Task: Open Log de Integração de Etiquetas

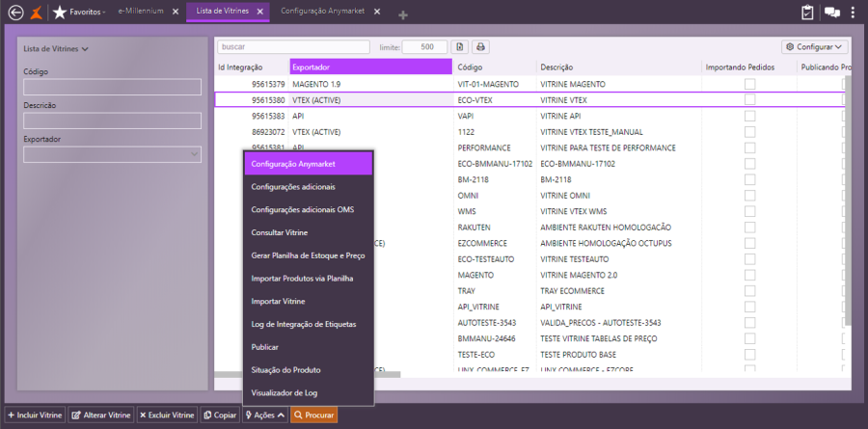Action: (309, 324)
